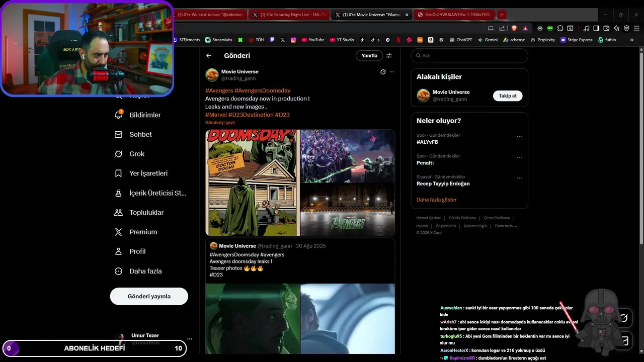The image size is (644, 362).
Task: Open more options for Penaltı trend
Action: pyautogui.click(x=519, y=157)
